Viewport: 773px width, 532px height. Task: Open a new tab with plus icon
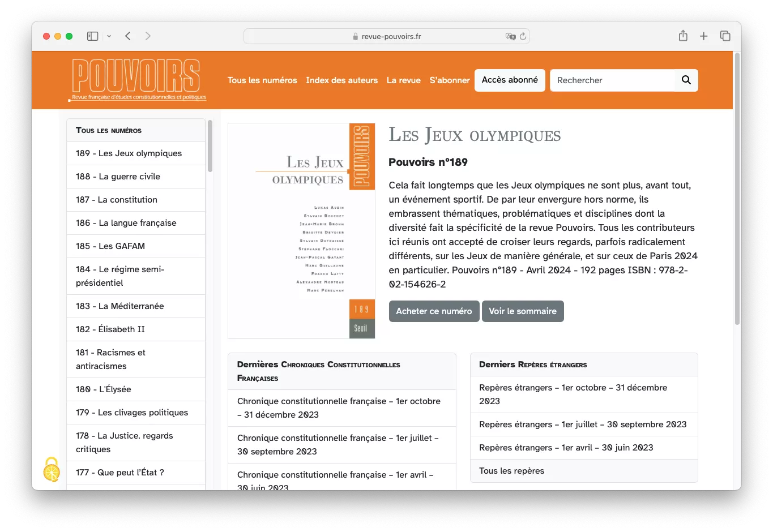pos(703,36)
